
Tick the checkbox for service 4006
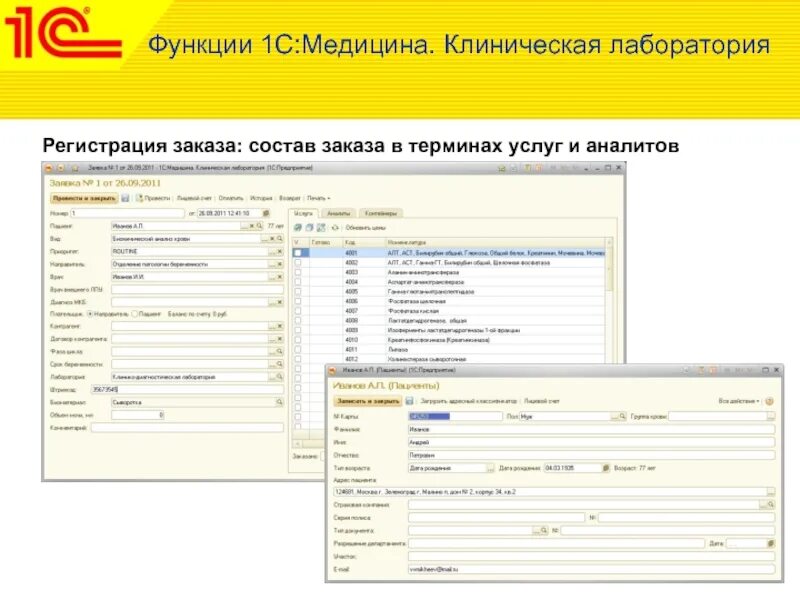click(x=298, y=302)
